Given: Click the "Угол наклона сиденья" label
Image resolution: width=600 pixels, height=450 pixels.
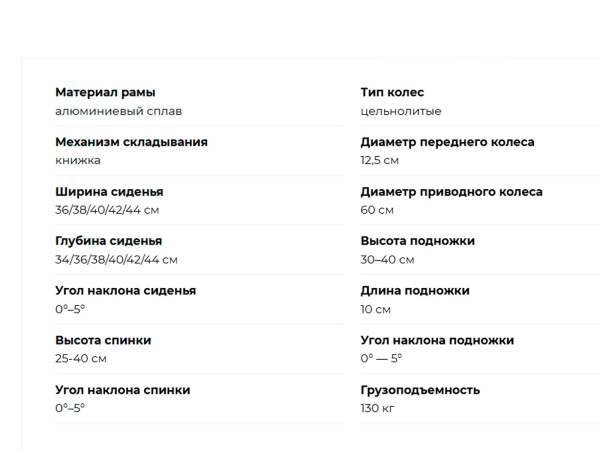Looking at the screenshot, I should click(125, 291).
